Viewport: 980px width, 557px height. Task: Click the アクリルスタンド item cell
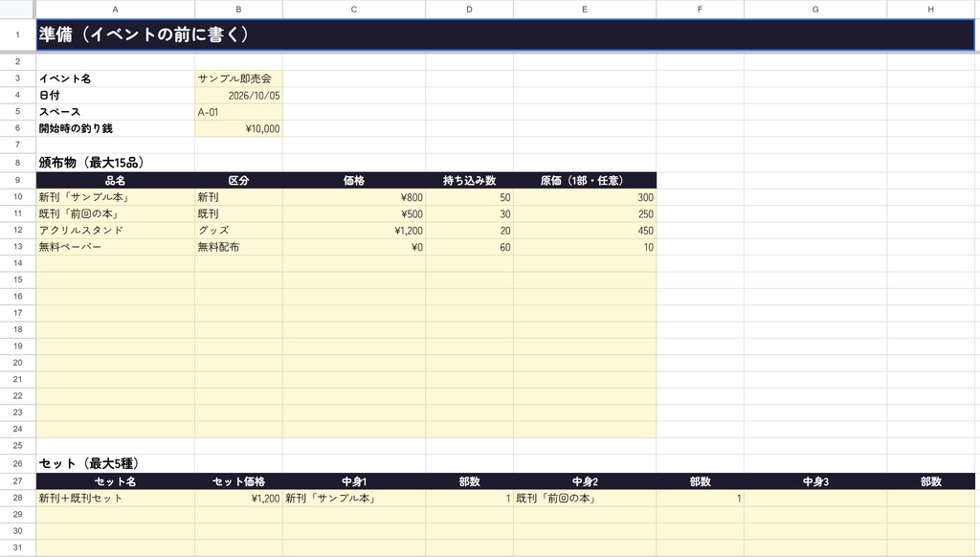coord(116,231)
